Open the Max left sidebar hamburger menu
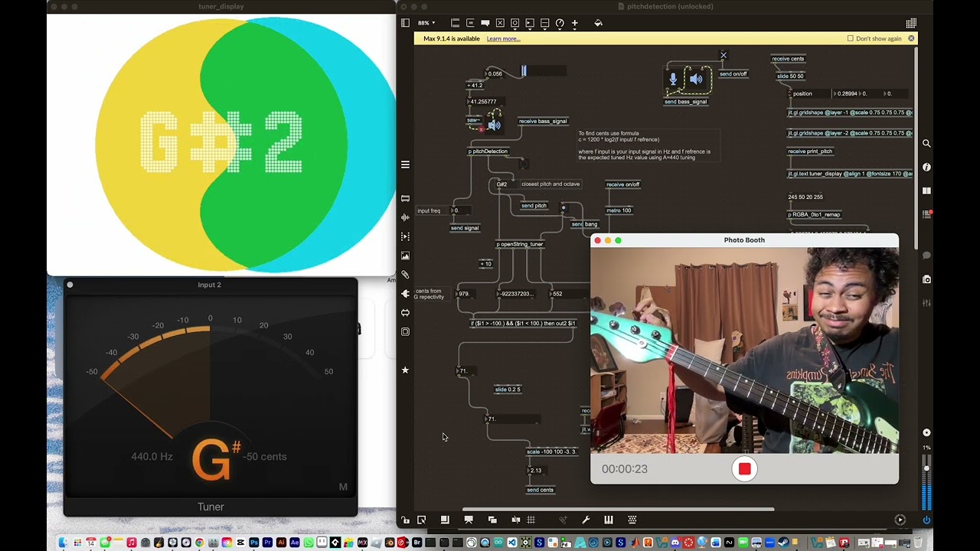 [405, 165]
